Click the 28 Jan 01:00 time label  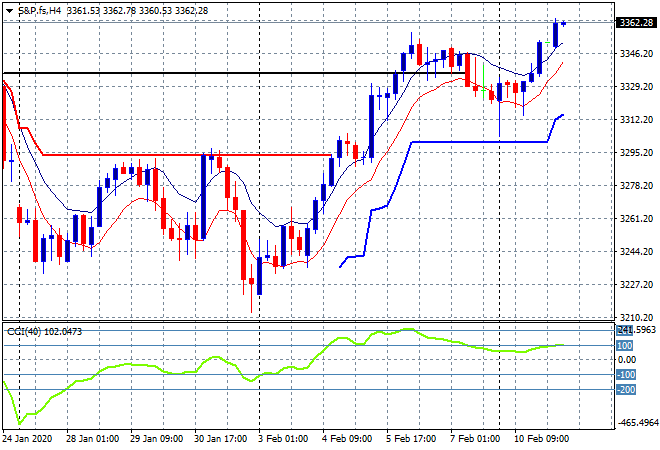tap(93, 439)
